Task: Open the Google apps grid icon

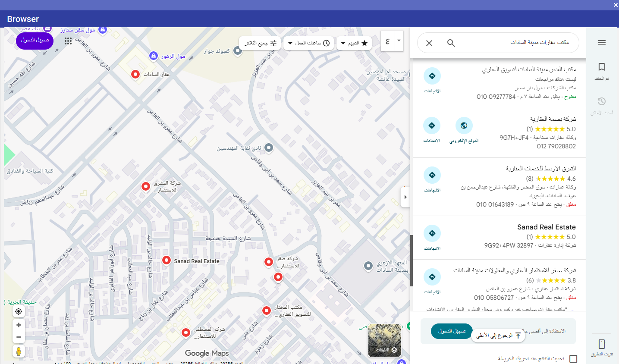Action: tap(68, 41)
